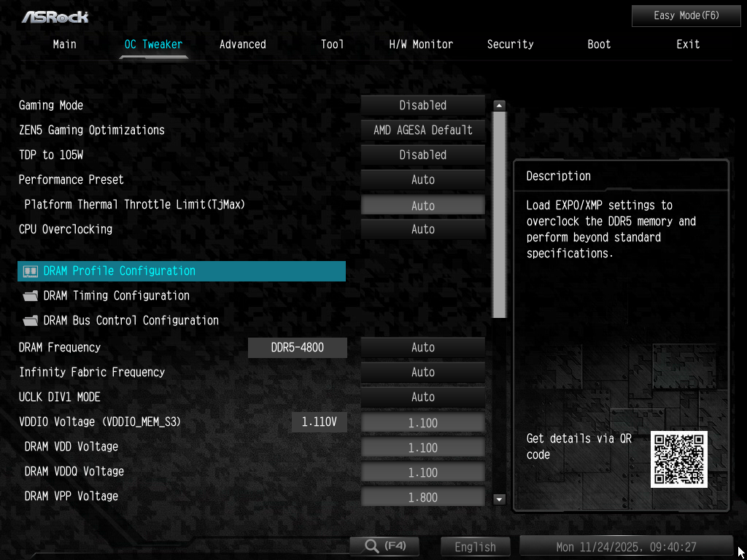Open ZEN5 Gaming Optimizations dropdown

tap(422, 131)
